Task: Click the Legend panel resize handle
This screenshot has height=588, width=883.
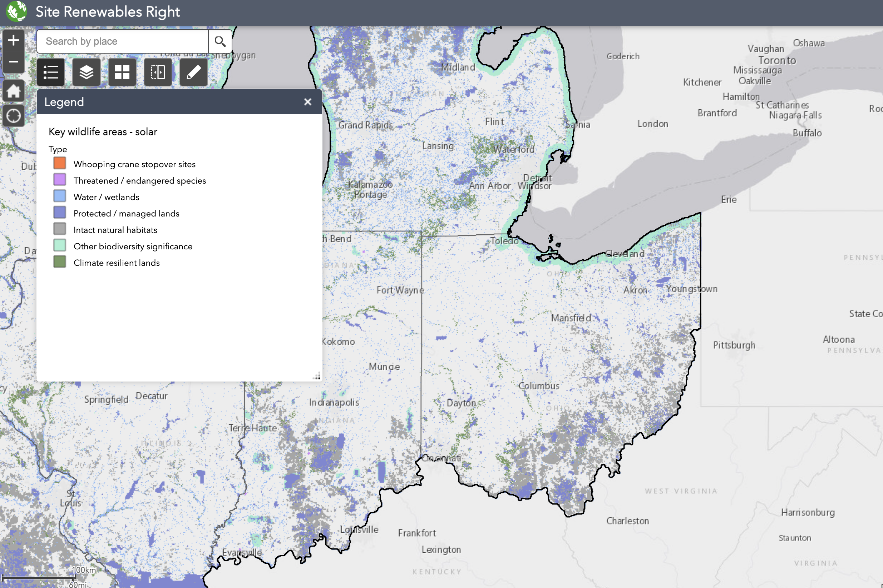Action: tap(317, 376)
